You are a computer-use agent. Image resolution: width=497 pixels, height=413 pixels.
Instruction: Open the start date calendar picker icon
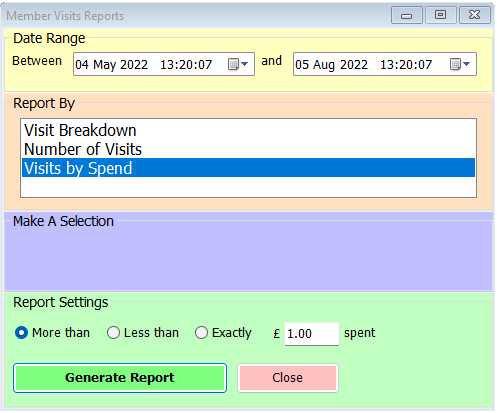(233, 64)
